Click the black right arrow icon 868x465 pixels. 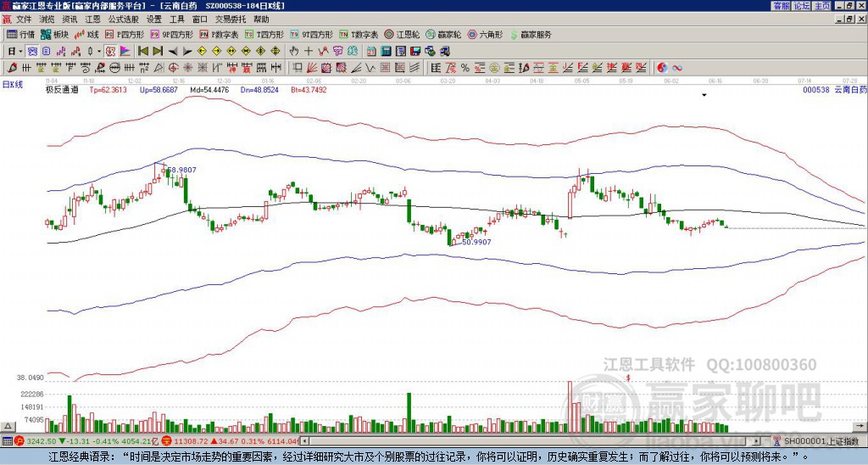pos(187,52)
